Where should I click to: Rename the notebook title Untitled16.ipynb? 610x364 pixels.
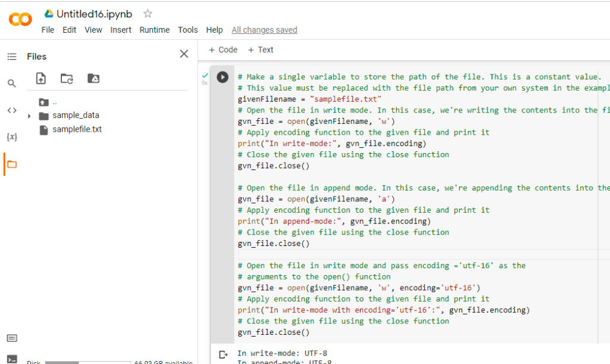point(94,13)
